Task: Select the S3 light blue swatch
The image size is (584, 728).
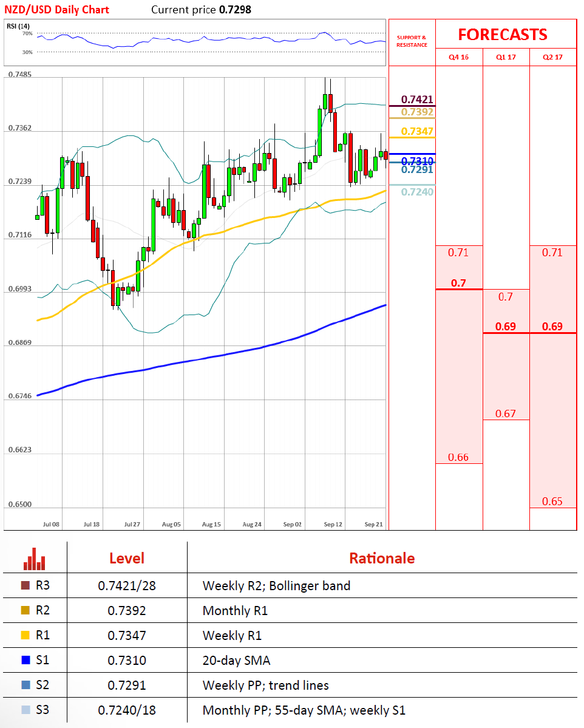Action: pos(25,709)
